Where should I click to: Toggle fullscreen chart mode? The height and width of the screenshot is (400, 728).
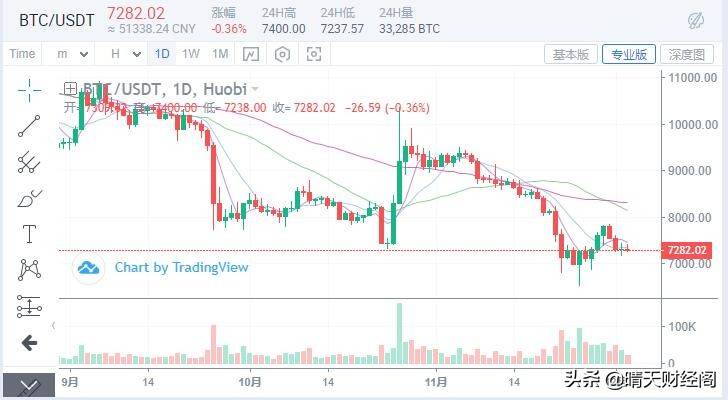pos(314,54)
